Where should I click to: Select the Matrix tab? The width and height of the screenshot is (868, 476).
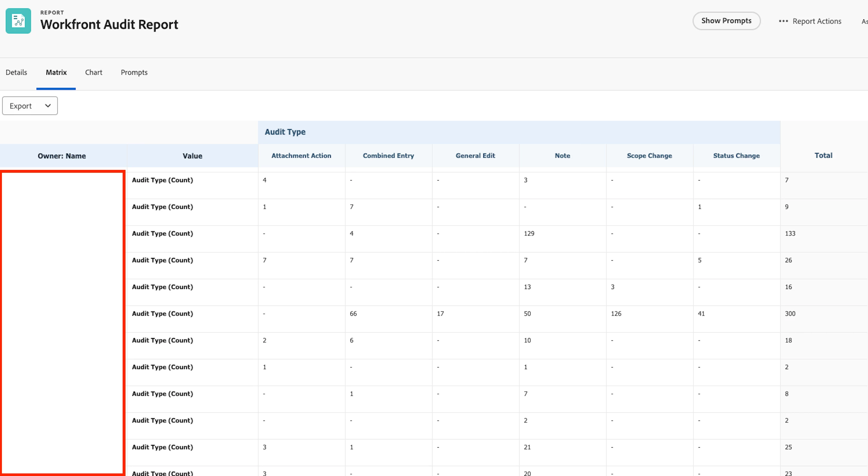(56, 72)
